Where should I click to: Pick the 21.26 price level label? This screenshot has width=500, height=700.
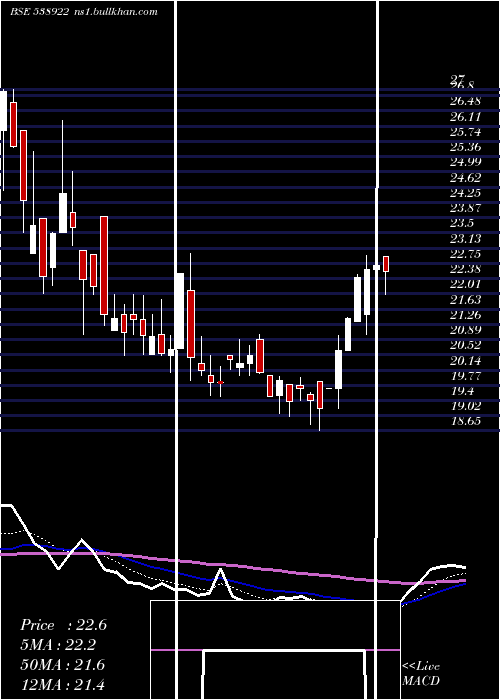(465, 315)
